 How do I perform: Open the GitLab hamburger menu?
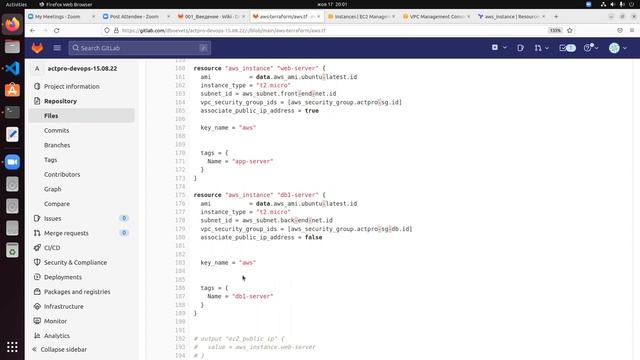(57, 48)
